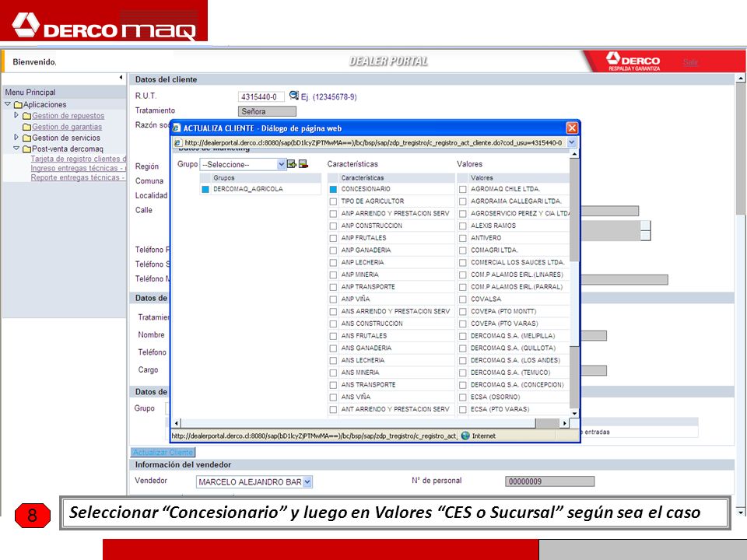Click the Gestion de garantias folder icon
This screenshot has width=747, height=560.
[26, 127]
